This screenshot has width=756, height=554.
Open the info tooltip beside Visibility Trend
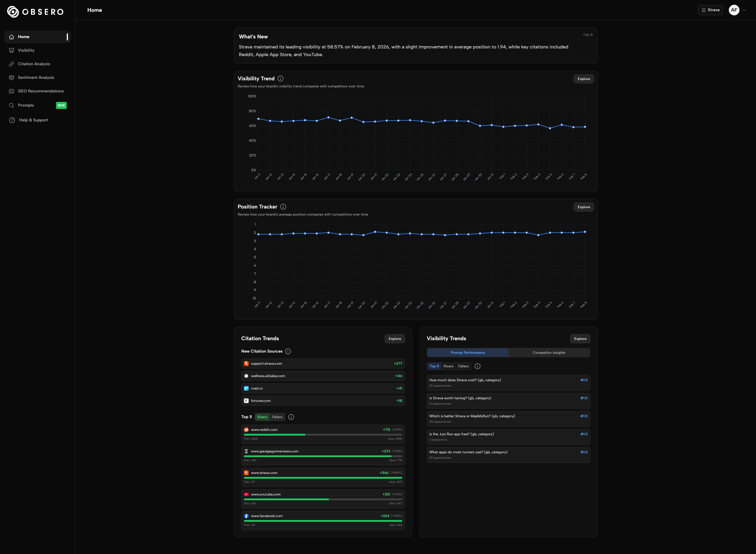280,79
